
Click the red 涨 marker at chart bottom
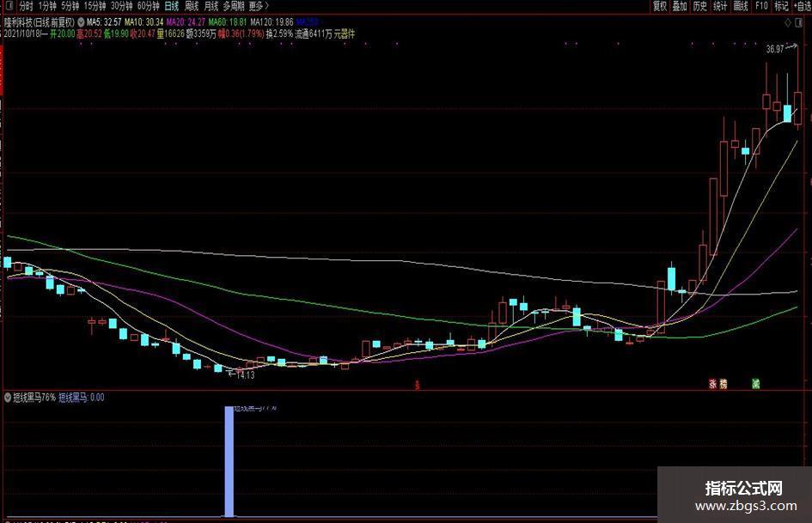click(x=713, y=384)
